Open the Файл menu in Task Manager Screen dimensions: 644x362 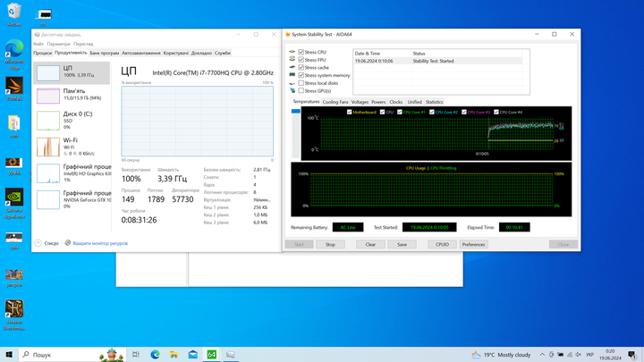38,44
